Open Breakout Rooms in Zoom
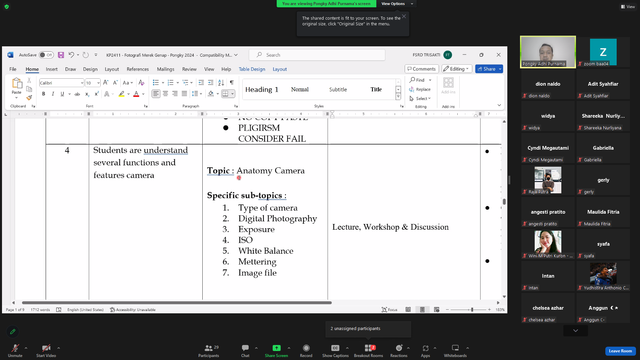This screenshot has width=640, height=360. pyautogui.click(x=369, y=350)
